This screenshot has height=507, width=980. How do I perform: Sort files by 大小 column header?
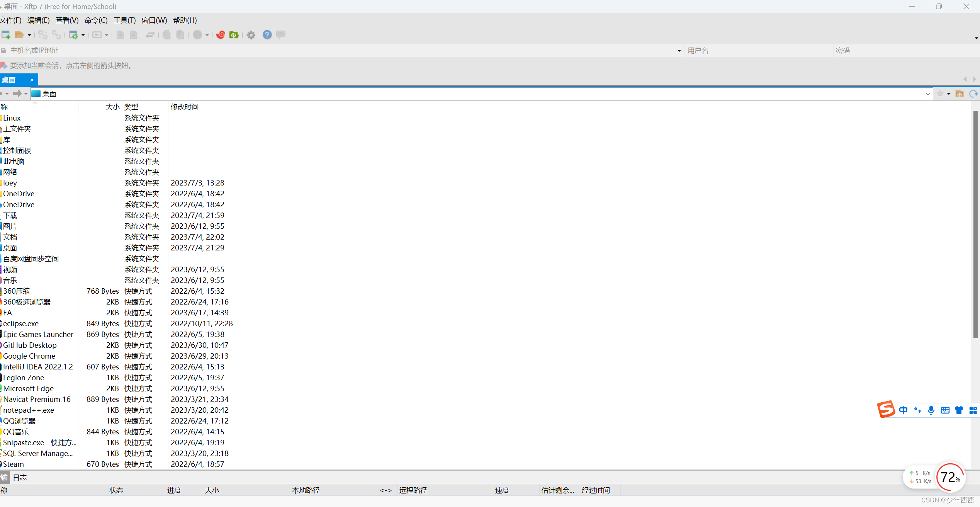(100, 107)
